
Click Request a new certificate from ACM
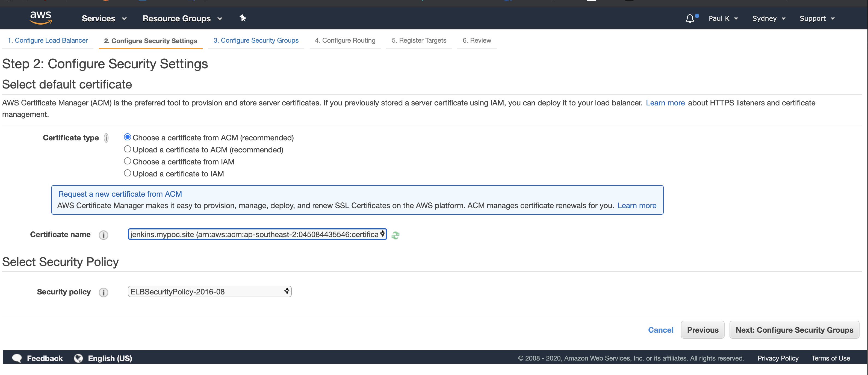coord(120,194)
